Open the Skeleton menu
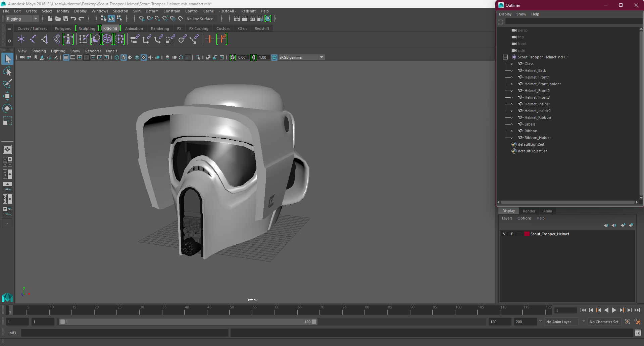The height and width of the screenshot is (346, 644). (120, 11)
